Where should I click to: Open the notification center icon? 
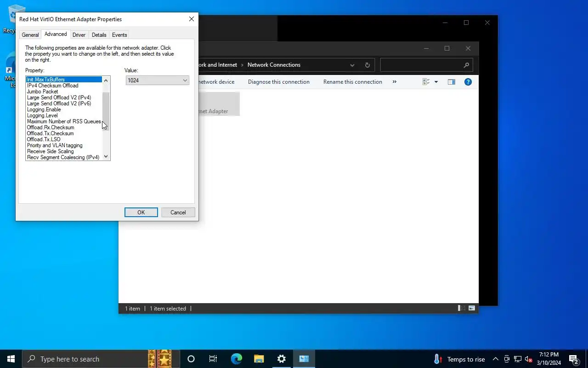click(x=574, y=359)
